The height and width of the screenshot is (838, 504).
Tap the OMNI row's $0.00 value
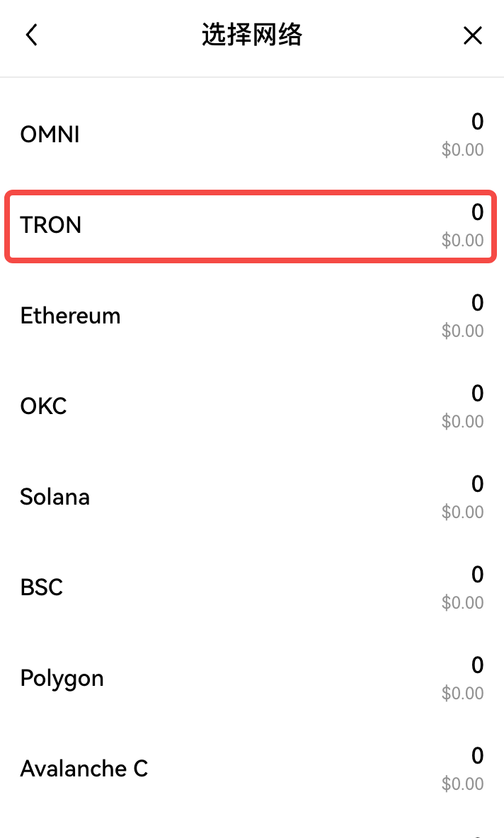(462, 150)
